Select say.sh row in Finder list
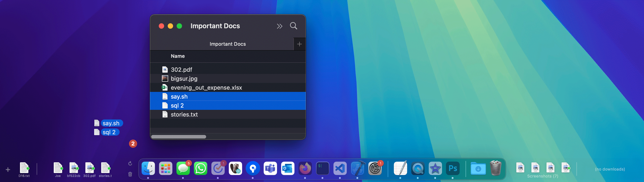 228,97
